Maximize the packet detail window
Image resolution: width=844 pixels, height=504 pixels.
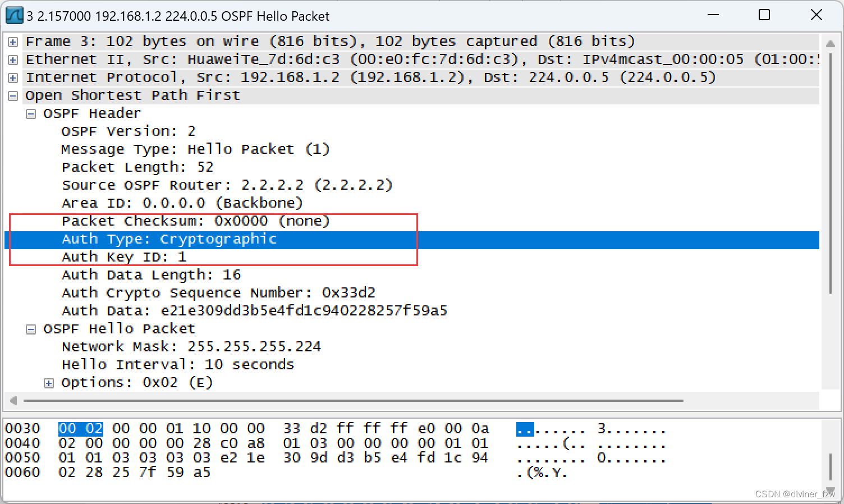764,15
